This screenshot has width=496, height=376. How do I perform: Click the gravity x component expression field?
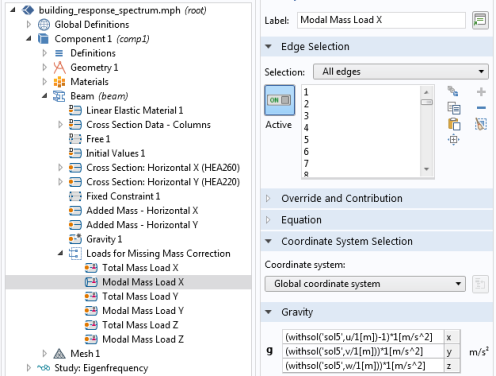[x=363, y=337]
